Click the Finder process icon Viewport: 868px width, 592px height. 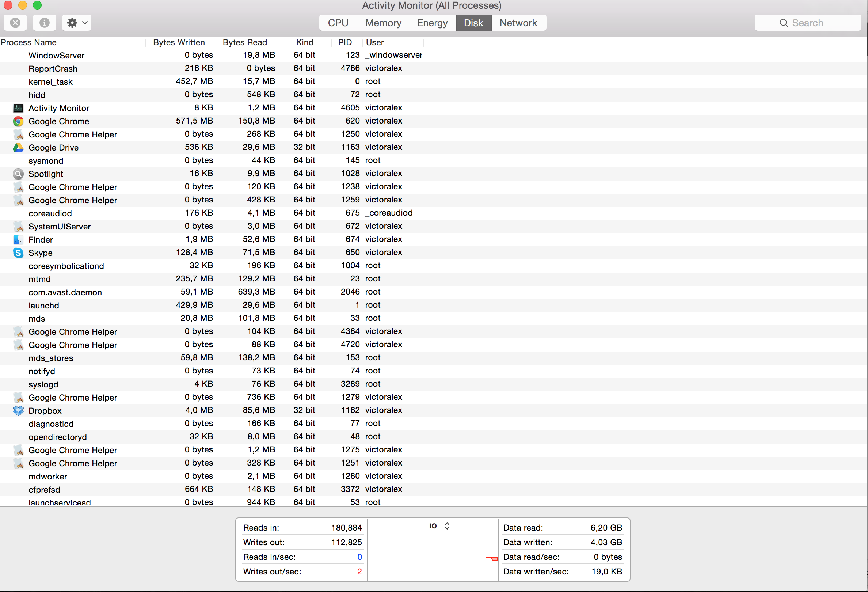[18, 240]
